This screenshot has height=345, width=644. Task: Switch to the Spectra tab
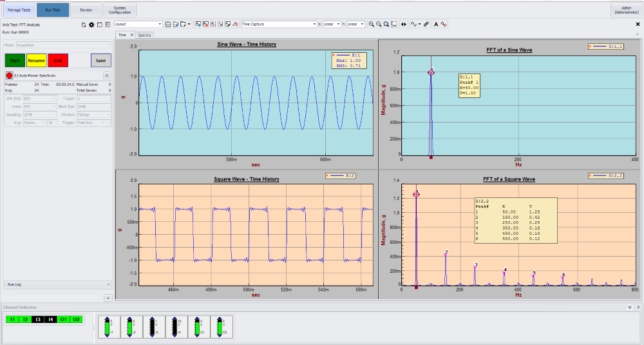pyautogui.click(x=145, y=35)
